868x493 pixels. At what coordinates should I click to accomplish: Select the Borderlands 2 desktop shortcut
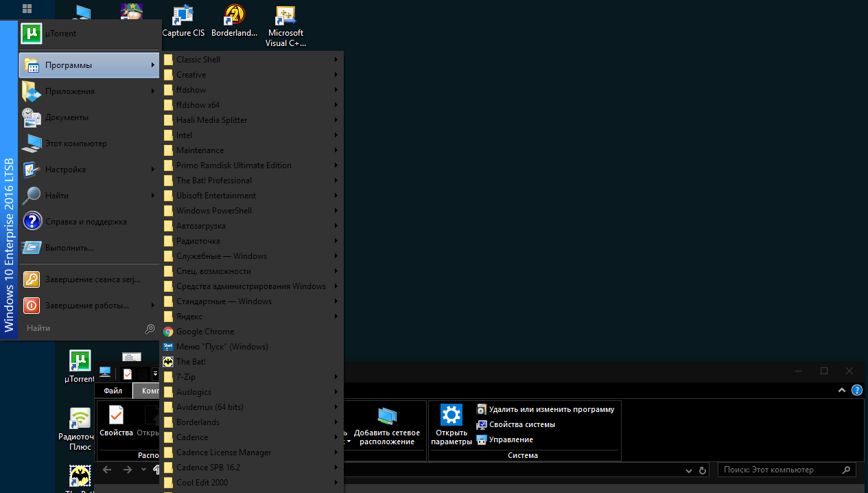tap(235, 21)
